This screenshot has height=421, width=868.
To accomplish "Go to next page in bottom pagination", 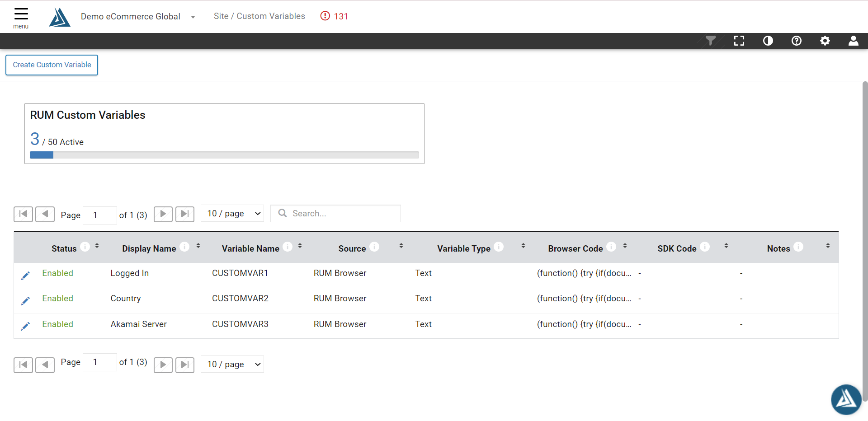I will point(163,365).
